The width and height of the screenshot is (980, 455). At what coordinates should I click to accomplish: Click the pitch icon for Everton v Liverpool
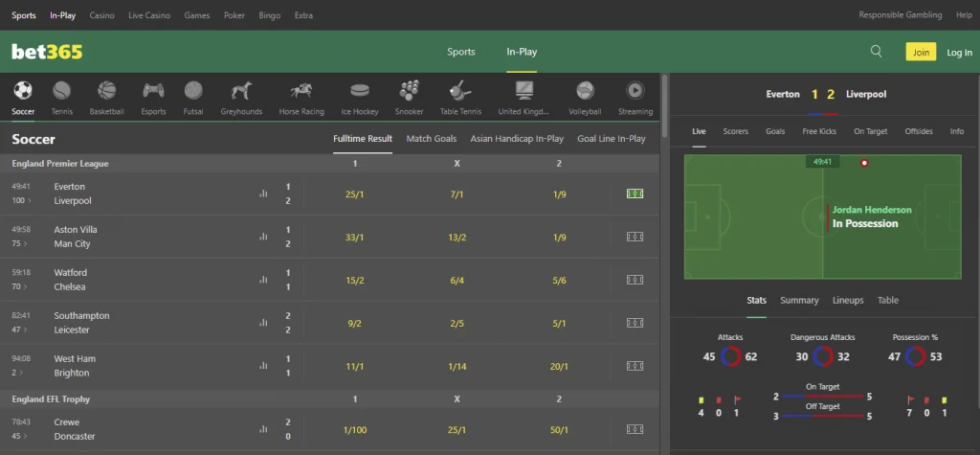click(635, 194)
